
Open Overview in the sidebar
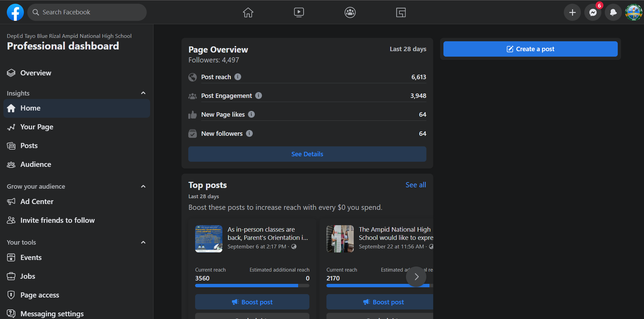pos(76,73)
